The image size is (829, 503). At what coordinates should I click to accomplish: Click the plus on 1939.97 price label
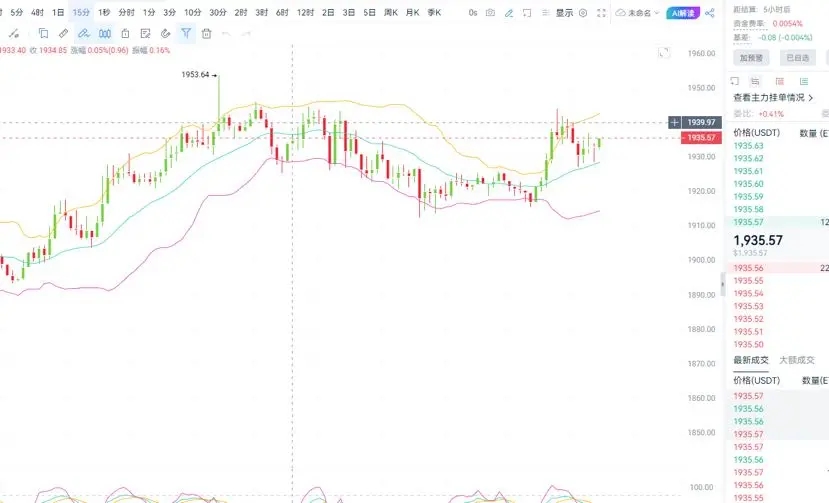coord(675,122)
